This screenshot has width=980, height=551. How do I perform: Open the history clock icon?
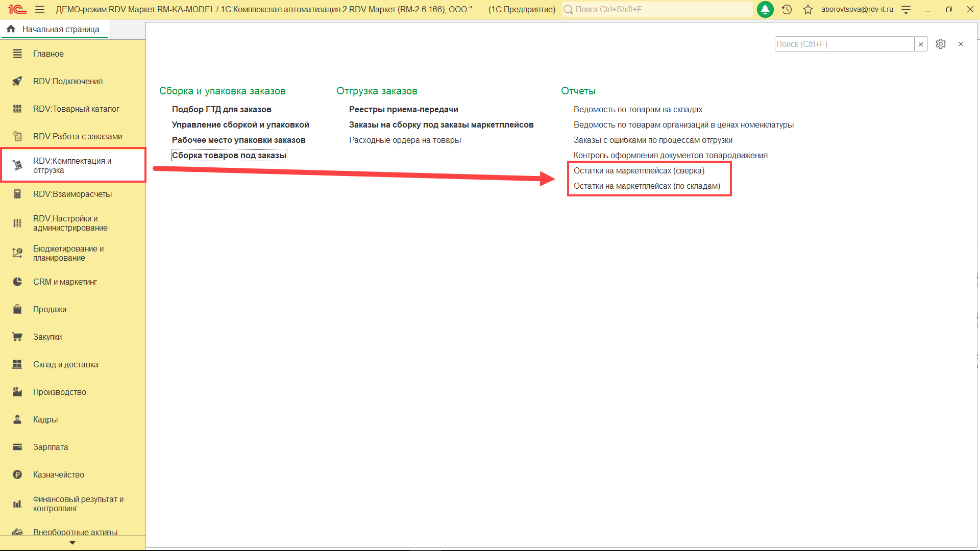point(787,9)
